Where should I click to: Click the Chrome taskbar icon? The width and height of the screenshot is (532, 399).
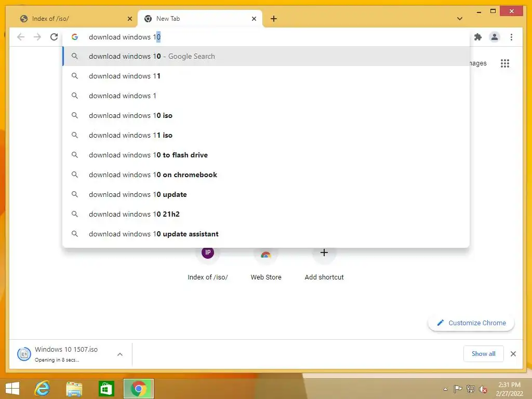[x=138, y=389]
